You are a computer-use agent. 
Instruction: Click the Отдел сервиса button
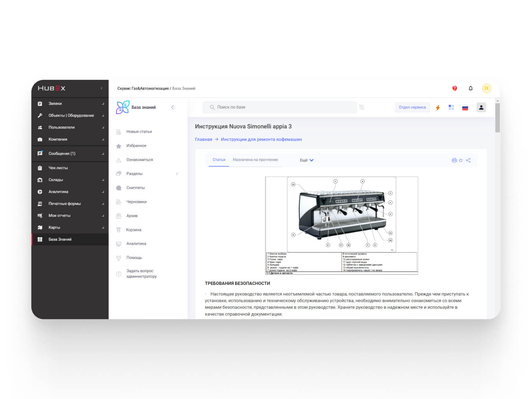(x=412, y=107)
